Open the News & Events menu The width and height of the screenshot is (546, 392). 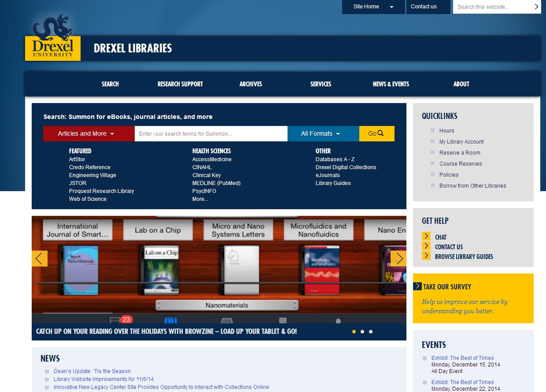point(391,84)
